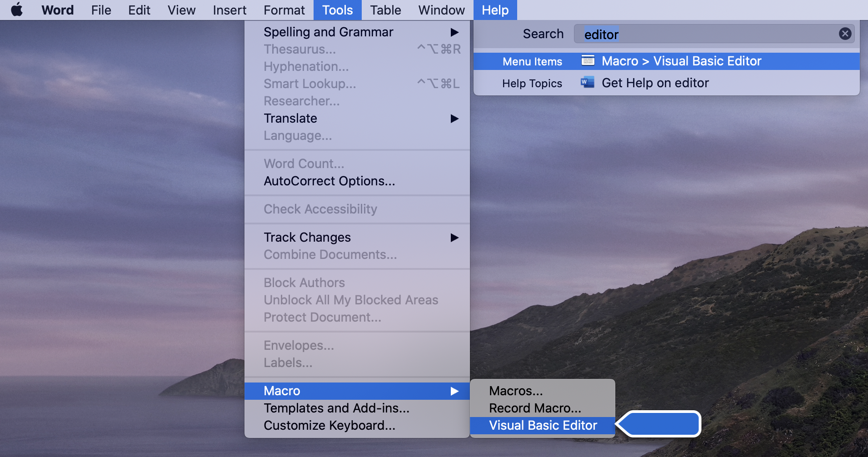868x457 pixels.
Task: Open the Apple menu
Action: (17, 10)
